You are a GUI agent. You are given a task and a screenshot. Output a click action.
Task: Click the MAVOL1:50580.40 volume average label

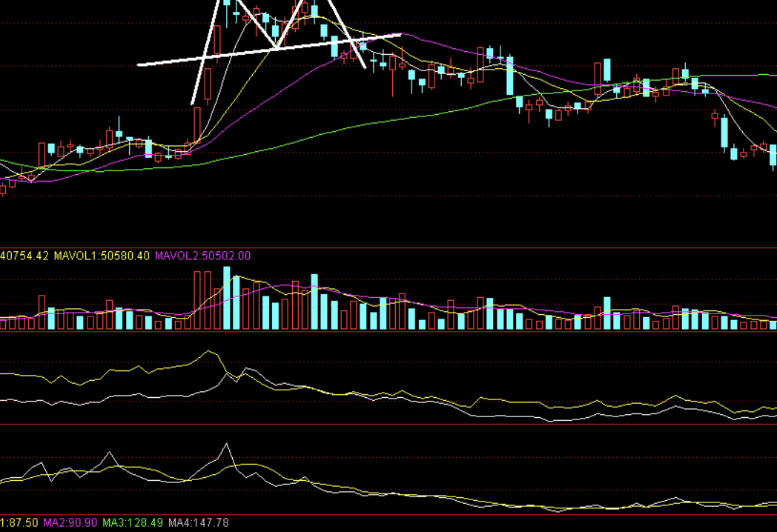tap(102, 256)
